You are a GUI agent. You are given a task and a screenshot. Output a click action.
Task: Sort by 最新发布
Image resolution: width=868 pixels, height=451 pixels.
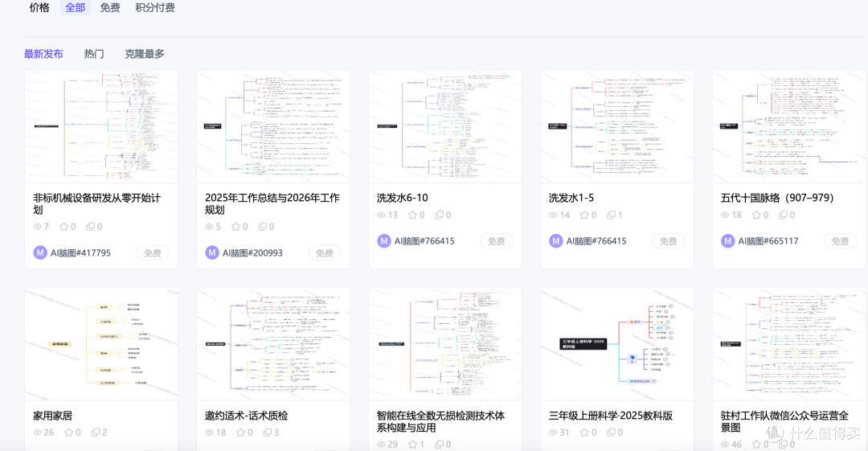tap(43, 54)
